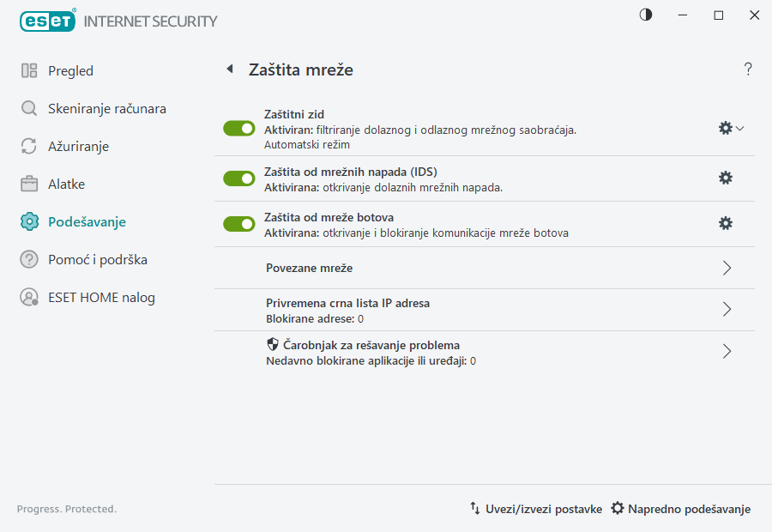Screen dimensions: 772x532
Task: Open the ESET HOME nalog account icon
Action: 28,297
